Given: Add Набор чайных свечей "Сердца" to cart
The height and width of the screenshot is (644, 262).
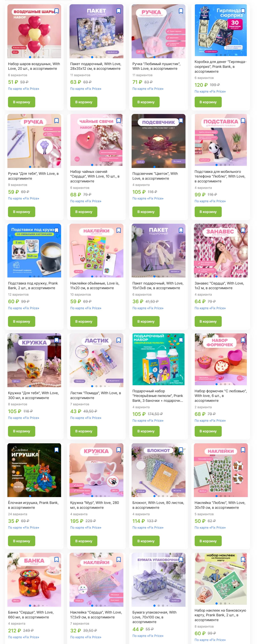Looking at the screenshot, I should [84, 212].
